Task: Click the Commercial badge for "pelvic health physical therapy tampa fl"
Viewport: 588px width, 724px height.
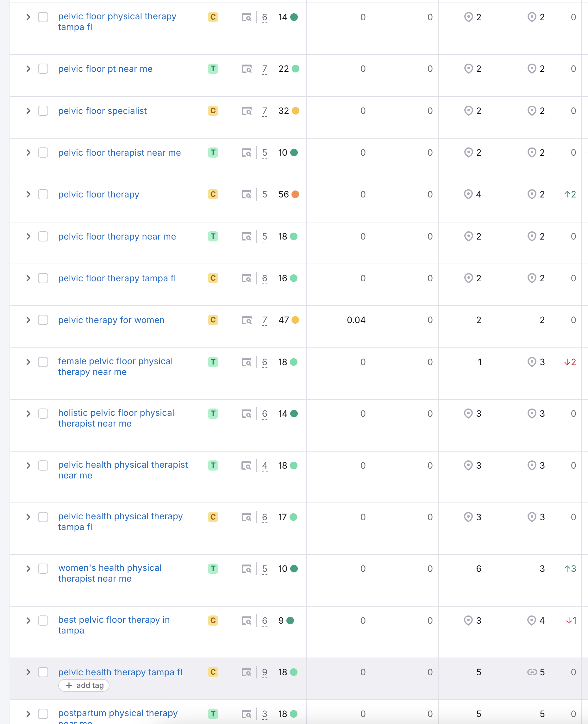Action: [213, 517]
